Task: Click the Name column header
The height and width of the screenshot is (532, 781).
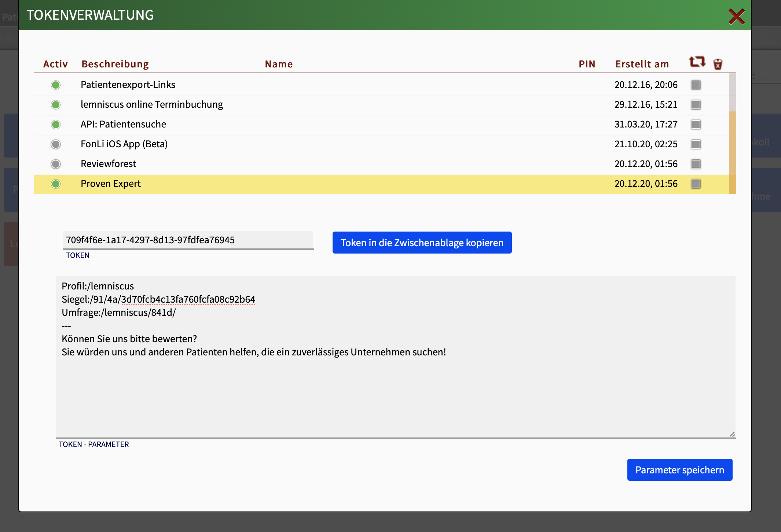Action: (x=279, y=64)
